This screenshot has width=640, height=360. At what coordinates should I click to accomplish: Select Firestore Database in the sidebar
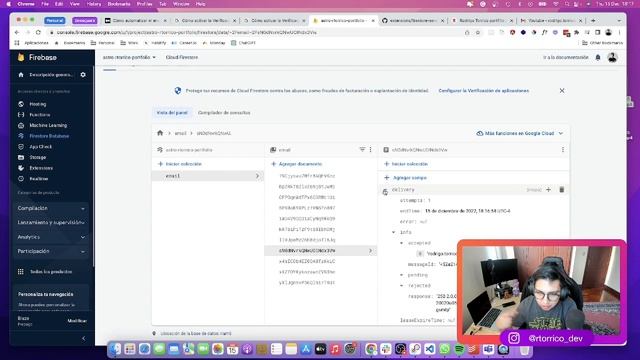coord(49,136)
